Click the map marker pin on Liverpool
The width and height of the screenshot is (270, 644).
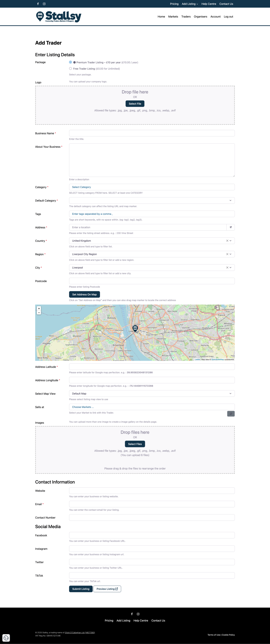point(135,328)
